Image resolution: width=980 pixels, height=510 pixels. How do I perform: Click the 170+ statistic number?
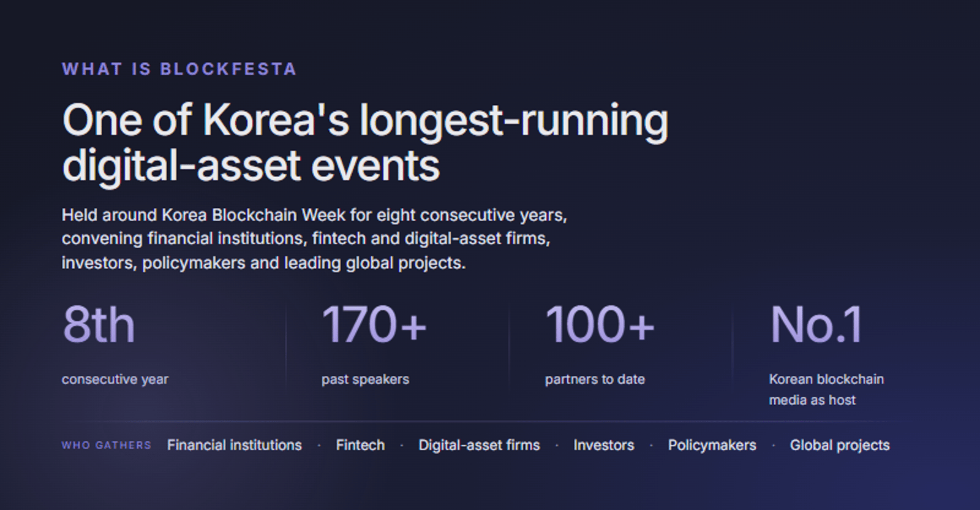(374, 324)
